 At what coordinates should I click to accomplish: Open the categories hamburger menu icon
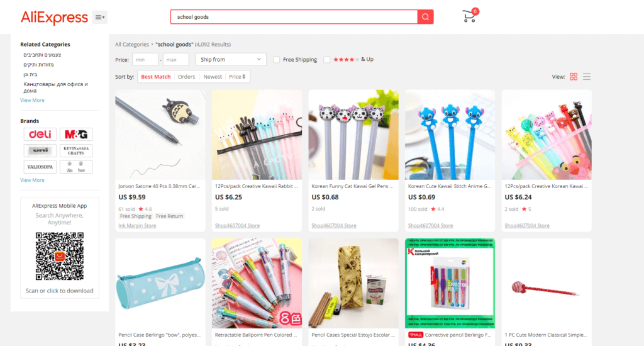click(x=100, y=17)
